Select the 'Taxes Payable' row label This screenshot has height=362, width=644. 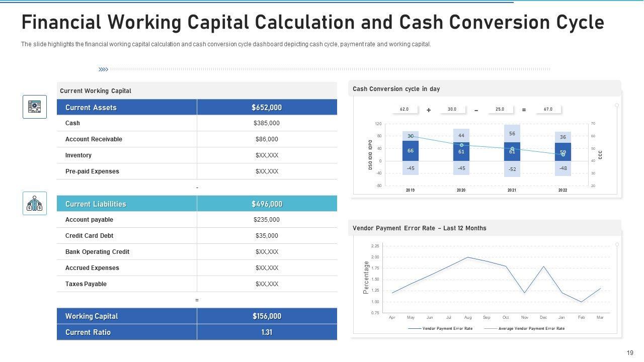86,284
